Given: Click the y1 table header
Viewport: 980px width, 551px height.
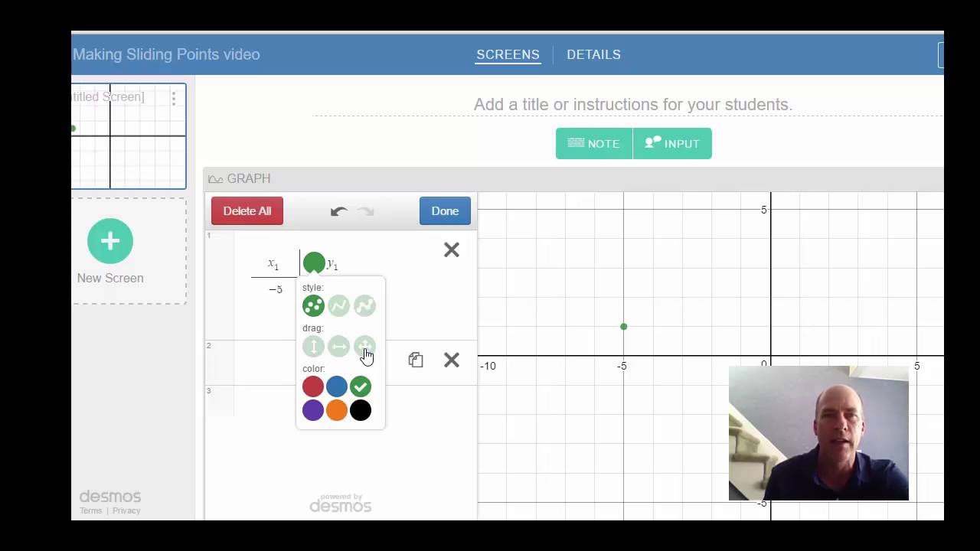Looking at the screenshot, I should pos(332,264).
